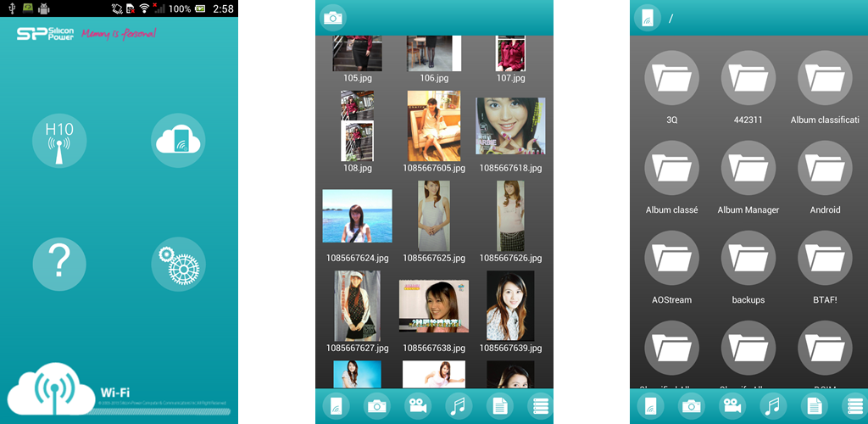
Task: Tap the Silicon Power logo
Action: [45, 34]
